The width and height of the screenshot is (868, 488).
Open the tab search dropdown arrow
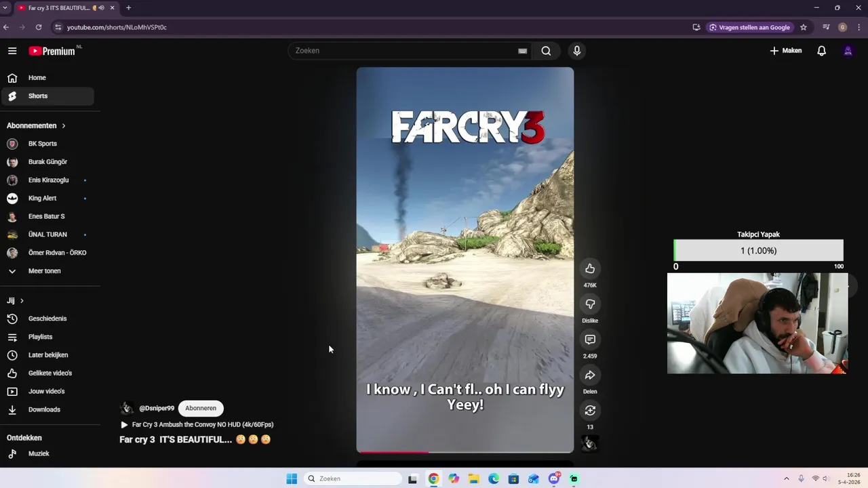5,7
